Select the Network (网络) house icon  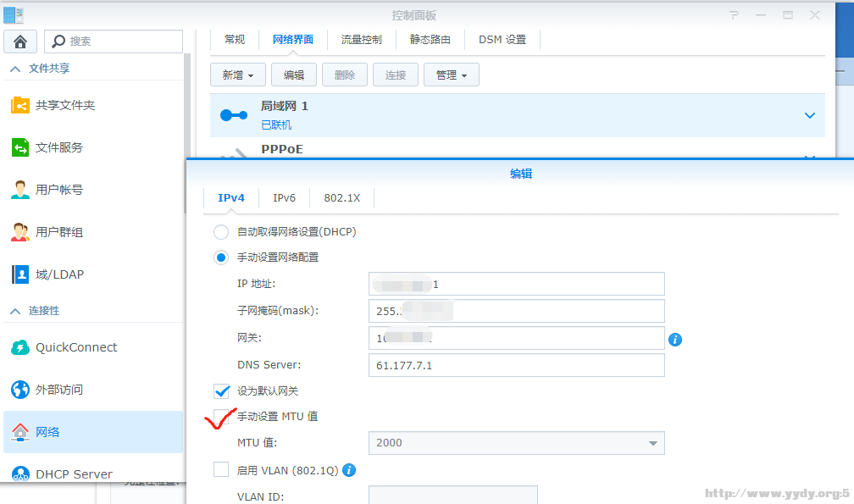(x=20, y=432)
